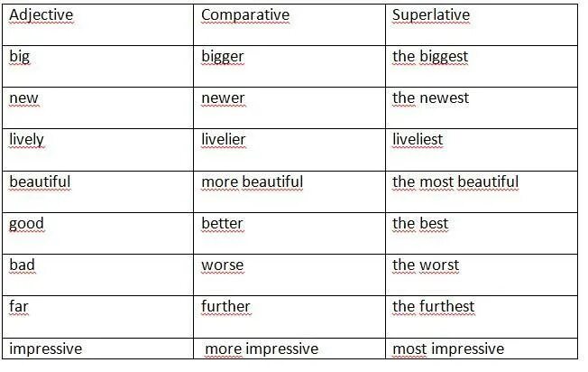Select the word 'livelier'
The width and height of the screenshot is (588, 372).
[224, 140]
